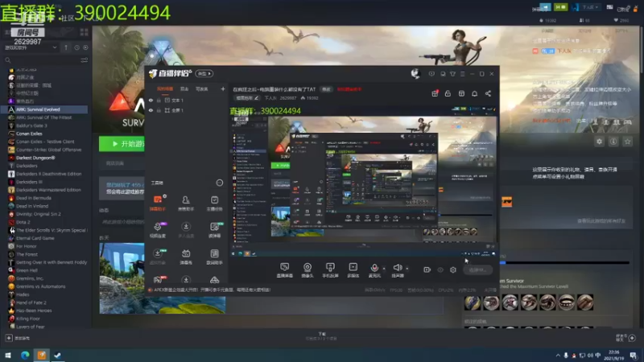
Task: Add a multimedia source in streaming app
Action: tap(353, 269)
